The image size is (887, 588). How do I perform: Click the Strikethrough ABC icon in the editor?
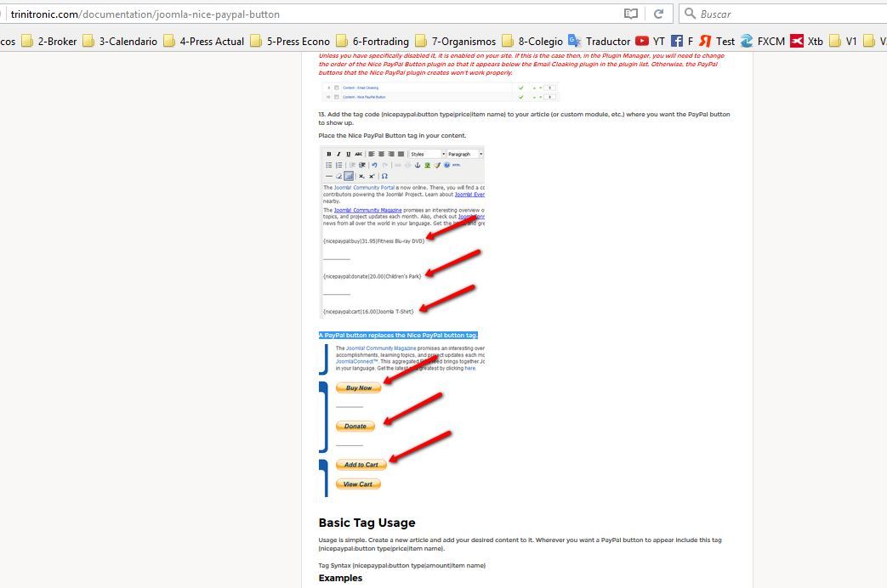pos(359,155)
